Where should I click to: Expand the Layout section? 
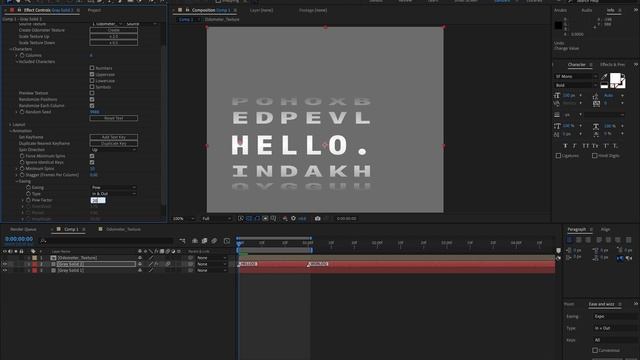click(x=11, y=124)
